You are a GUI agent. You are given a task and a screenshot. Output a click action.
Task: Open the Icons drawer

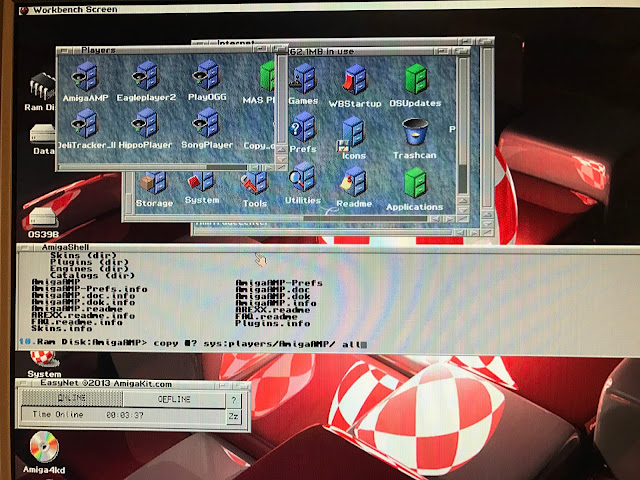pos(351,134)
